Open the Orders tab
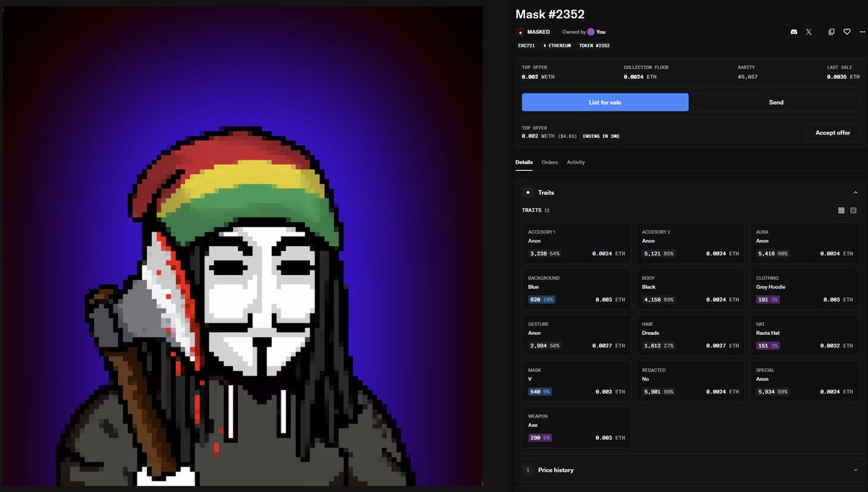 coord(550,162)
